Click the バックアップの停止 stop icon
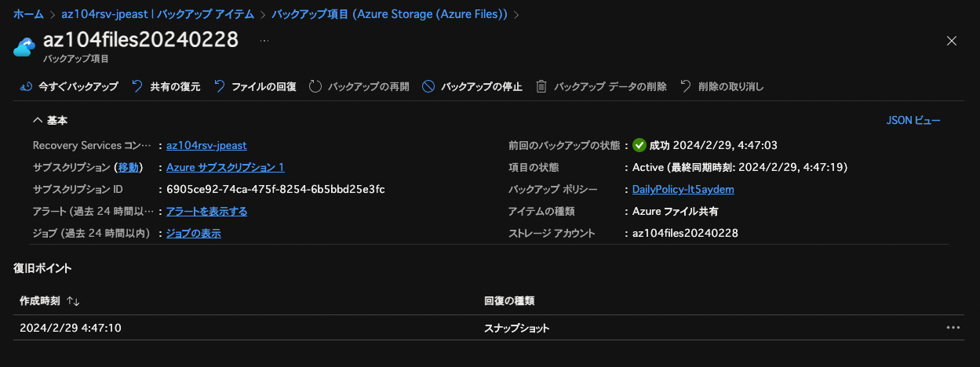 point(428,86)
